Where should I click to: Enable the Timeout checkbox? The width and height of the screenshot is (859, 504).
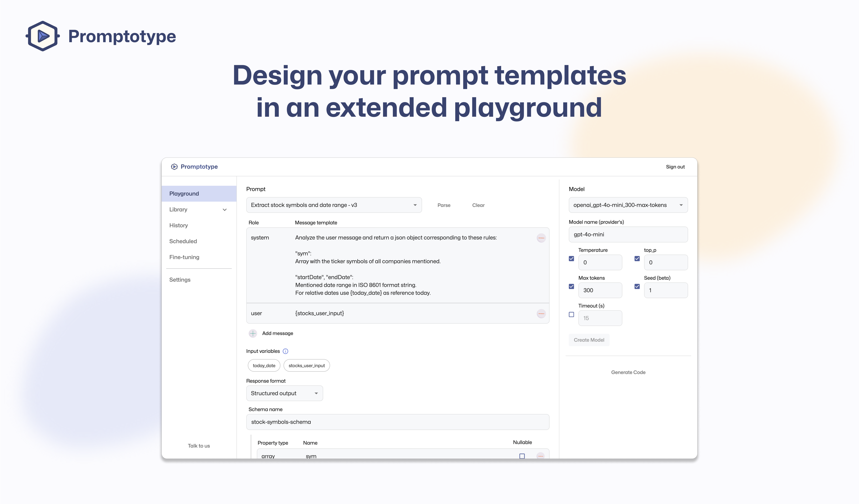pos(571,315)
